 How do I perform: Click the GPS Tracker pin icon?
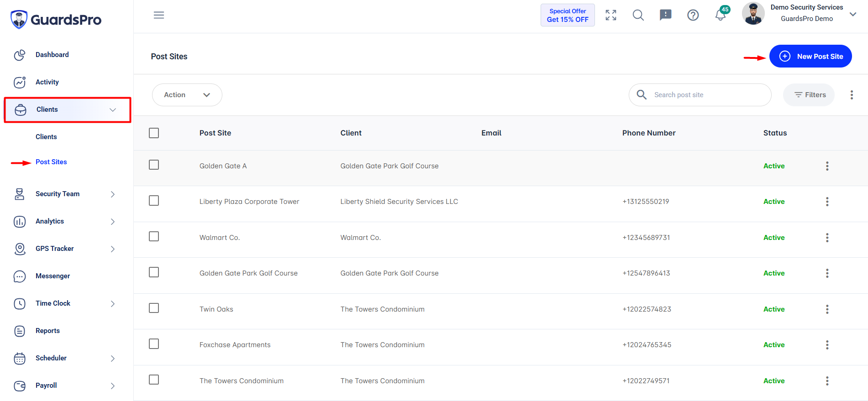tap(20, 249)
